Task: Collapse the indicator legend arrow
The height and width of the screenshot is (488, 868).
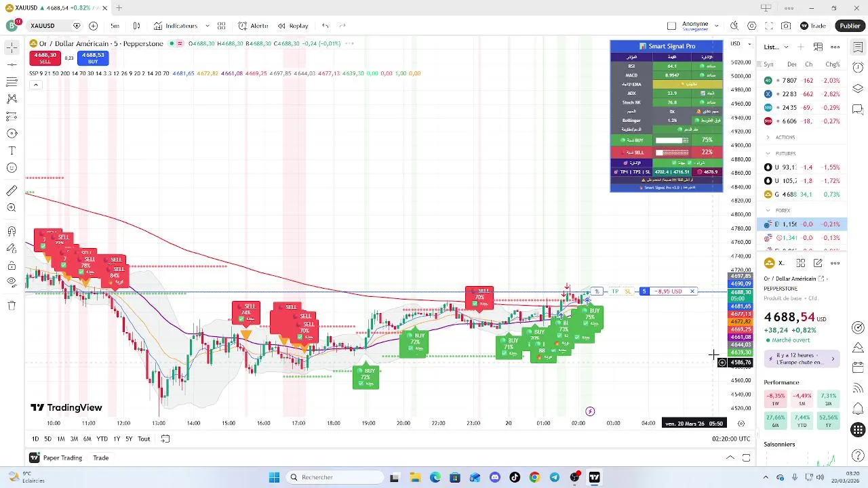Action: (x=35, y=85)
